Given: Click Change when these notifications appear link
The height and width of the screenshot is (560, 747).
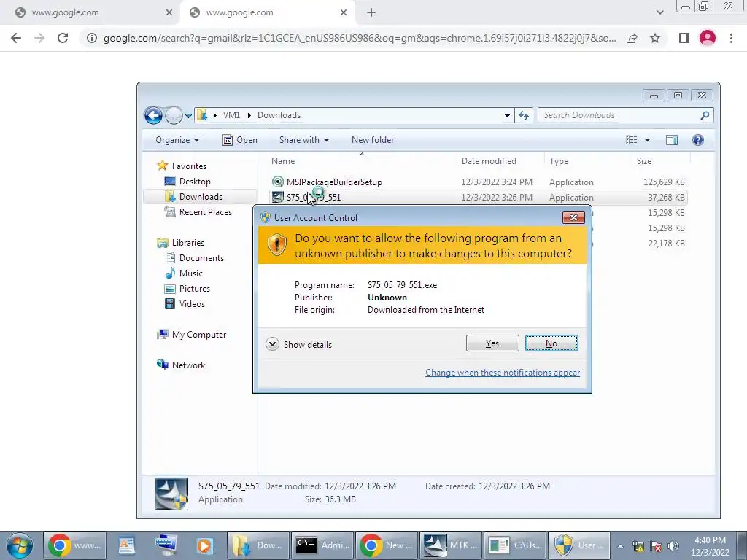Looking at the screenshot, I should pyautogui.click(x=503, y=373).
